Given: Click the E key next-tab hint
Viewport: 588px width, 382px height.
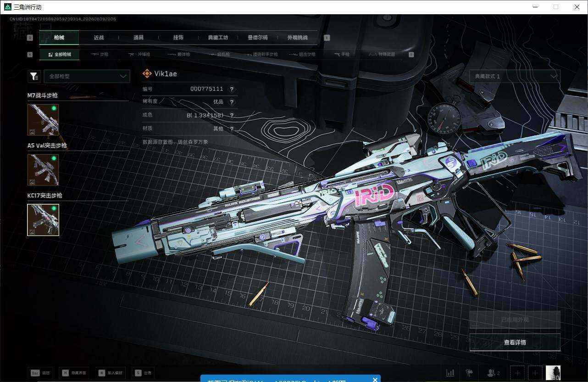Looking at the screenshot, I should point(327,38).
